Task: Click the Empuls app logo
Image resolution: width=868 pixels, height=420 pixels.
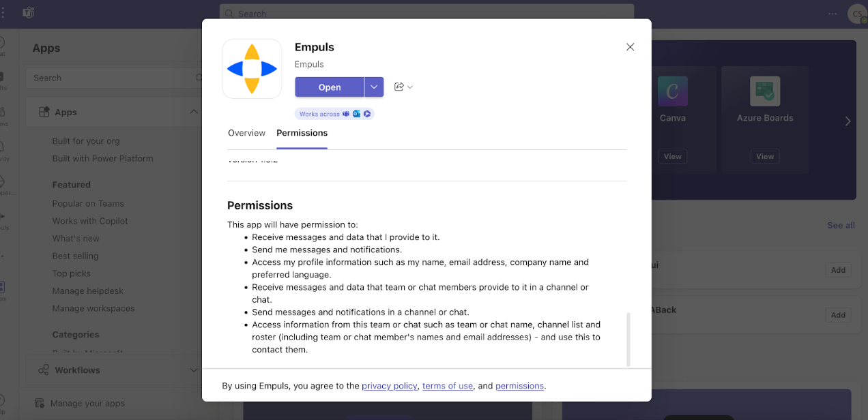Action: coord(252,69)
